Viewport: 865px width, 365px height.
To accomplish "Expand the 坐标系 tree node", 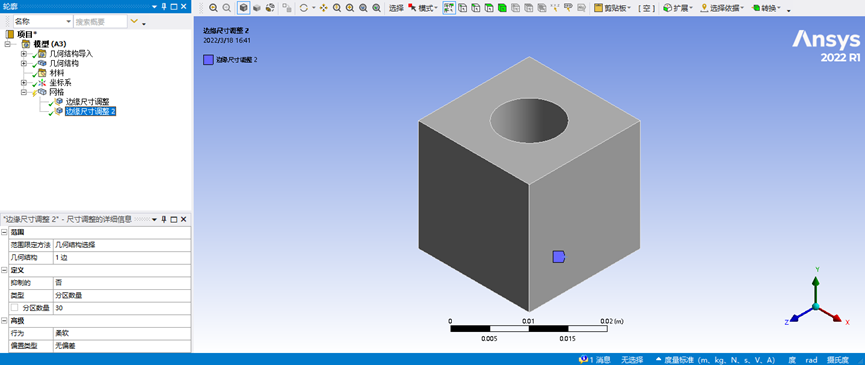I will click(x=24, y=83).
